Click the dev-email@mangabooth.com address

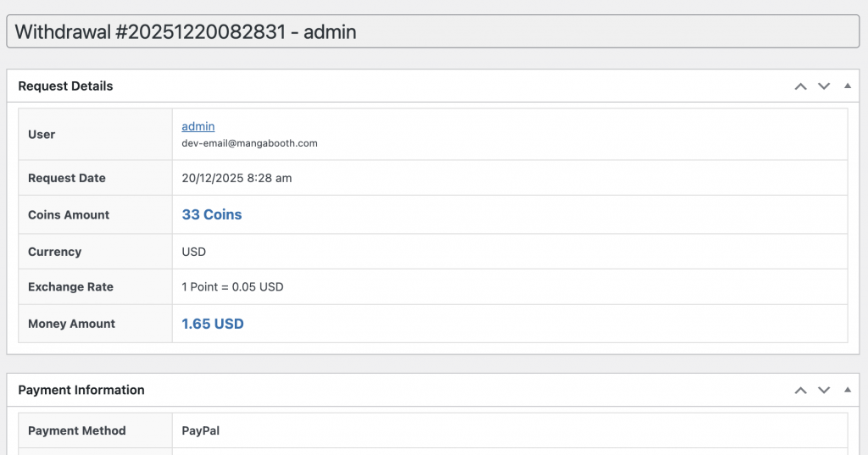[249, 144]
